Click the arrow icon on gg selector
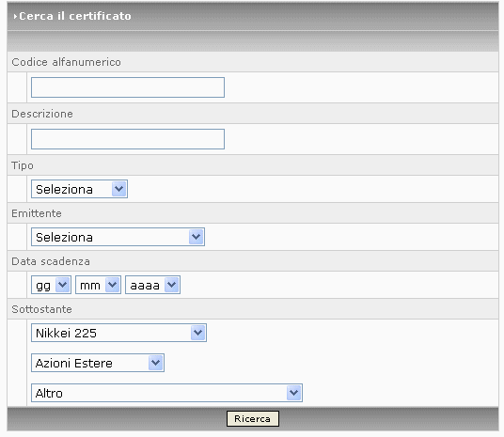The height and width of the screenshot is (437, 504). pyautogui.click(x=63, y=285)
